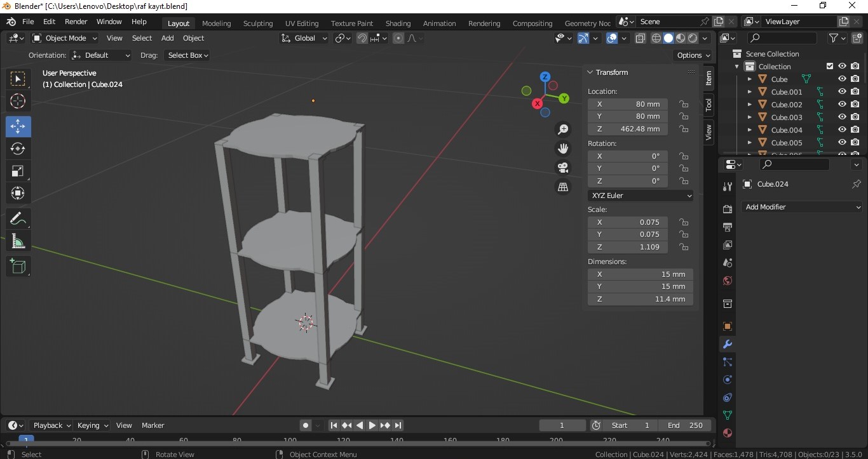Open the XYZ Euler rotation mode dropdown
The width and height of the screenshot is (868, 459).
[641, 196]
